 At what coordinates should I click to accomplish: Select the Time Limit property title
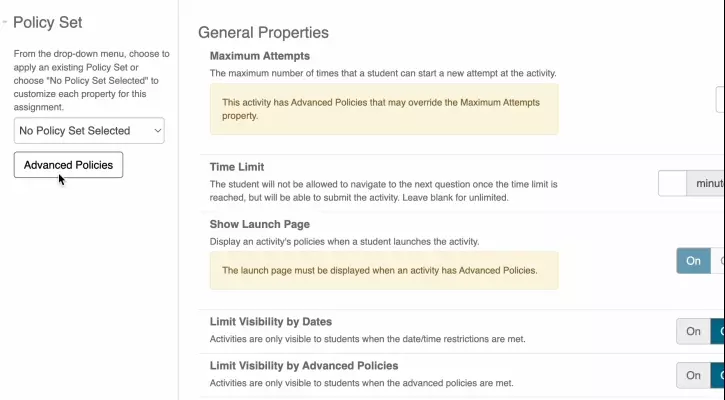[237, 167]
